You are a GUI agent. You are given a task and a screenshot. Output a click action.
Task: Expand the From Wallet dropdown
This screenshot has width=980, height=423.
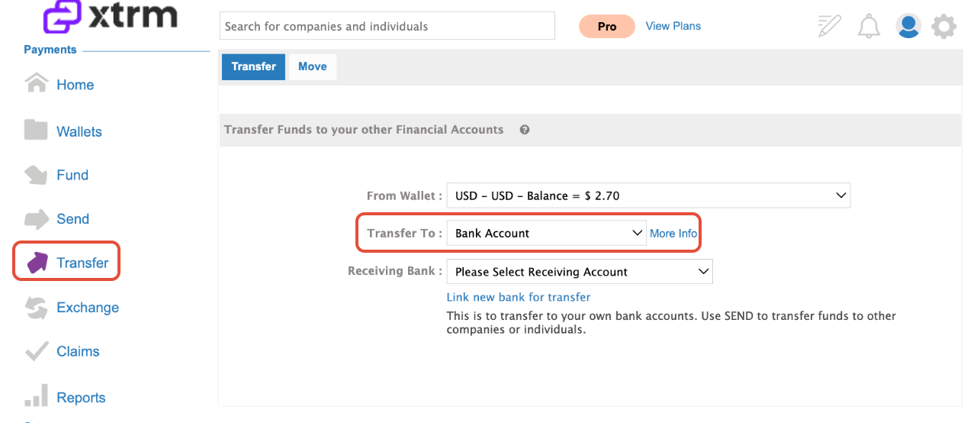(648, 195)
